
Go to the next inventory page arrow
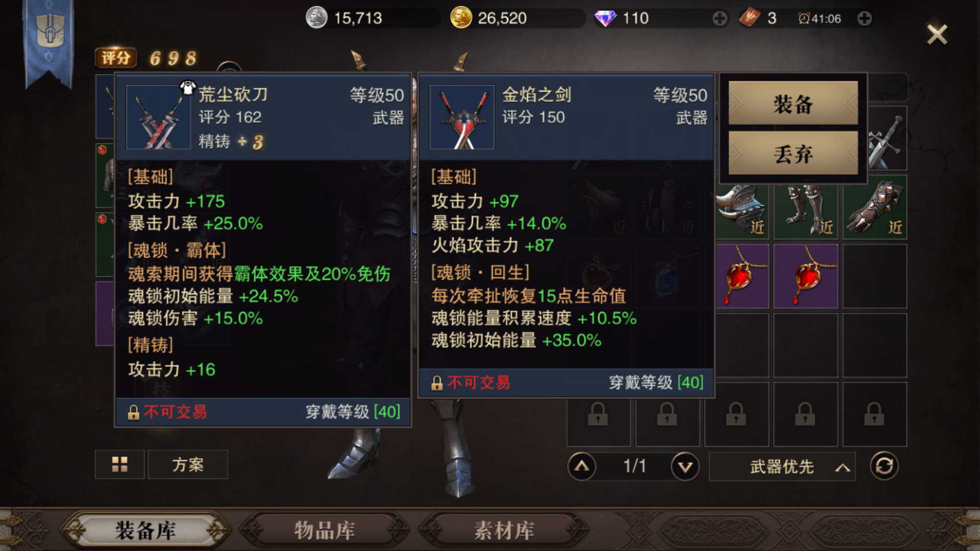pyautogui.click(x=685, y=466)
